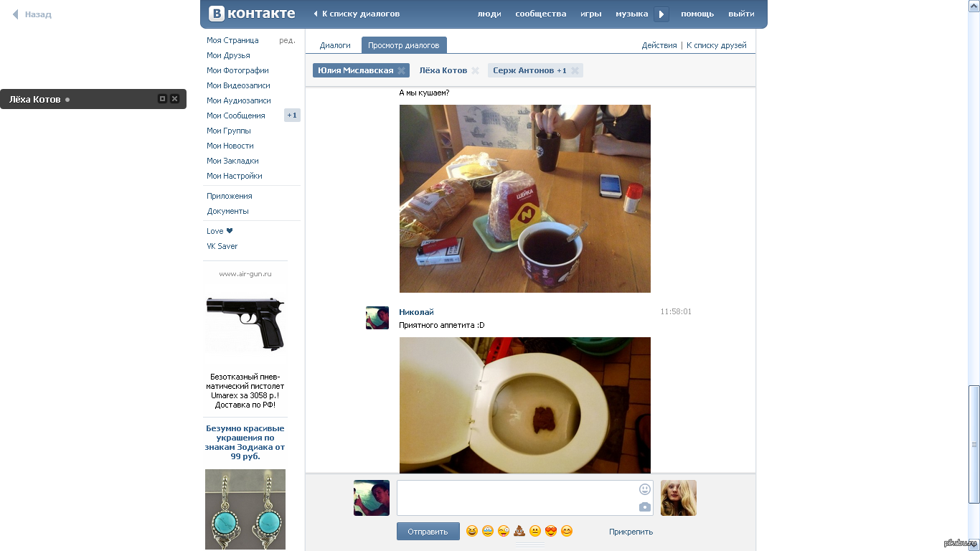The width and height of the screenshot is (980, 551).
Task: Open Мои Новости in sidebar
Action: coord(230,146)
